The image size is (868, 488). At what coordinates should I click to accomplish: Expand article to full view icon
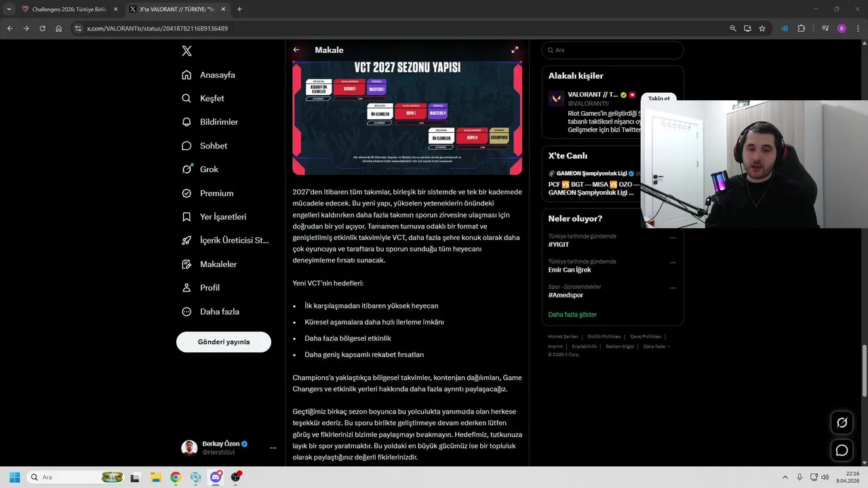click(x=515, y=50)
